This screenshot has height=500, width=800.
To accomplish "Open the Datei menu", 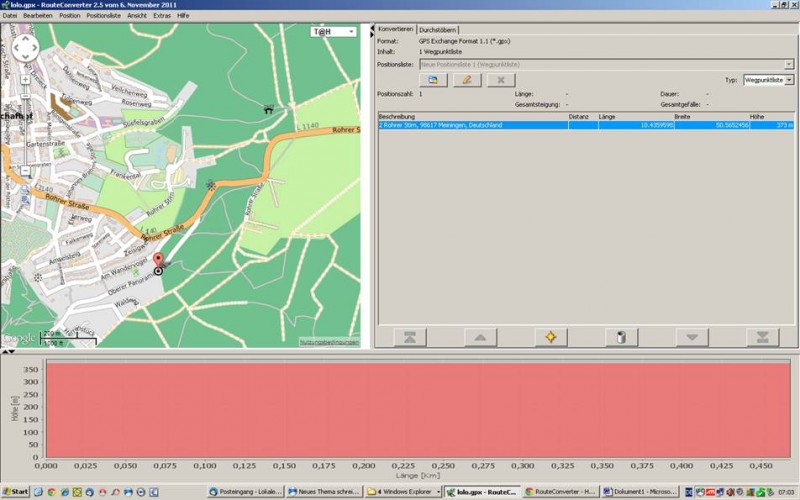I will [x=10, y=16].
